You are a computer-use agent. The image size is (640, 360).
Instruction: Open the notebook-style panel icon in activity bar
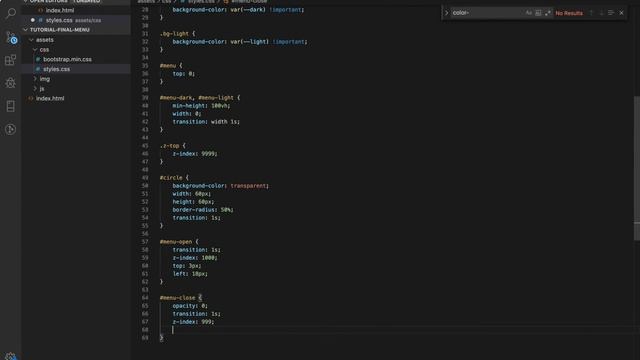(x=11, y=106)
